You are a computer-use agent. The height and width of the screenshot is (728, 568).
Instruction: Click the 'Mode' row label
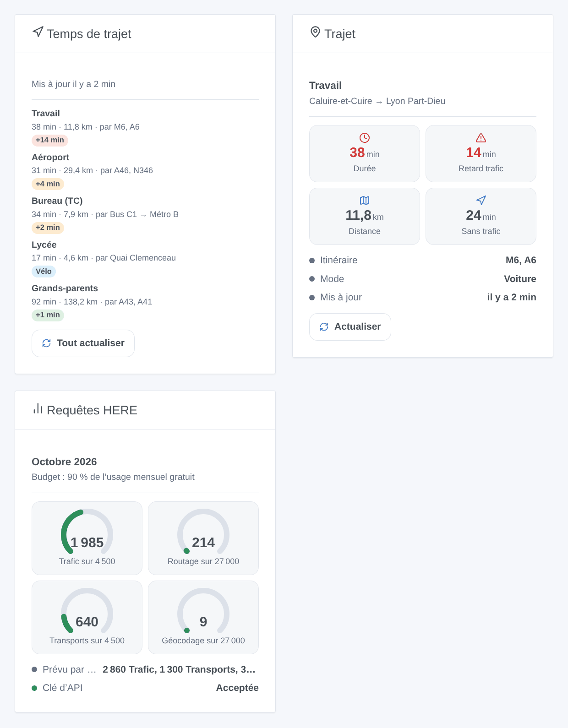click(332, 279)
